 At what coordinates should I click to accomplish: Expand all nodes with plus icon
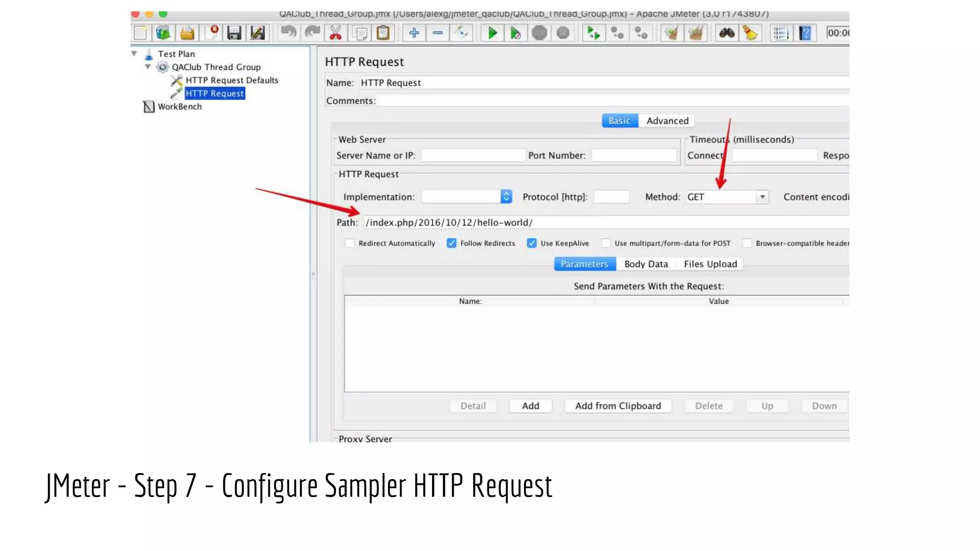click(x=414, y=33)
